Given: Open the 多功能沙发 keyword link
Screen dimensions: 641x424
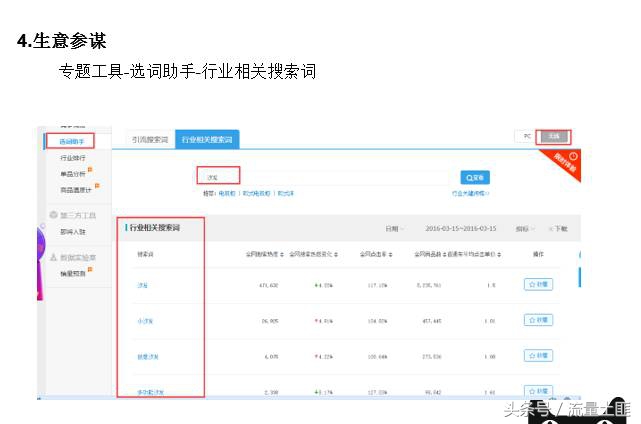Looking at the screenshot, I should coord(150,392).
